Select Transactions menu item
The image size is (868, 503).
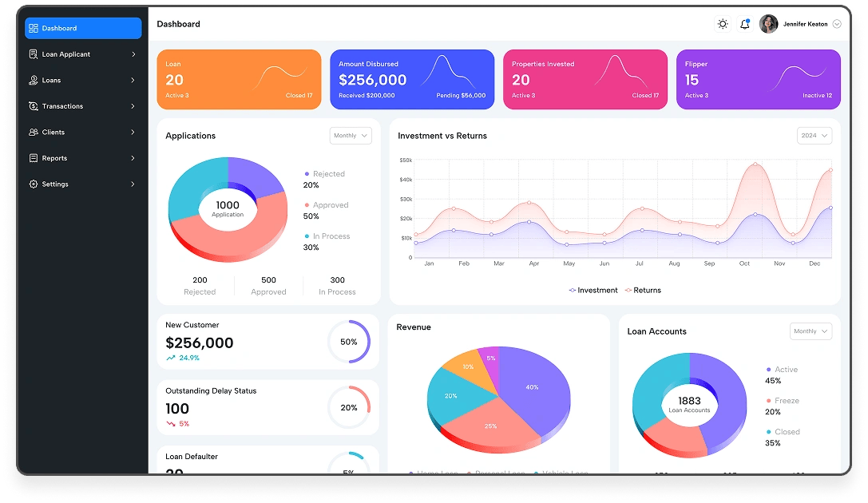[83, 106]
